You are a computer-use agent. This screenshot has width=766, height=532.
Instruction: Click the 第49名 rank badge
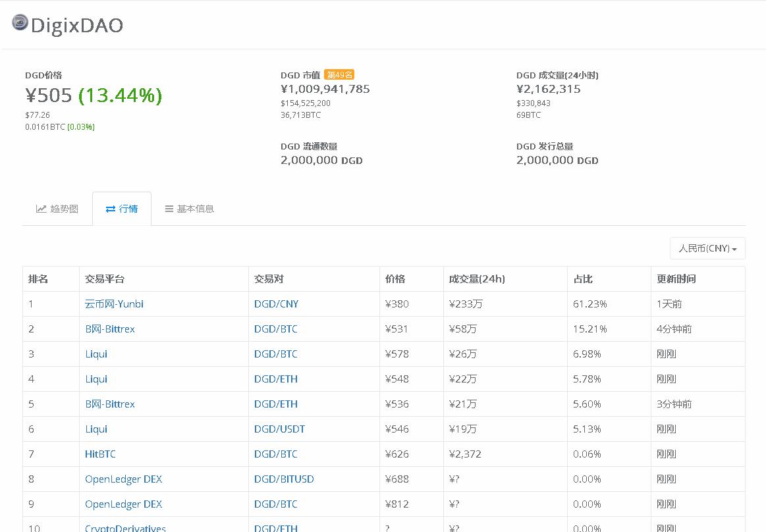(x=339, y=75)
